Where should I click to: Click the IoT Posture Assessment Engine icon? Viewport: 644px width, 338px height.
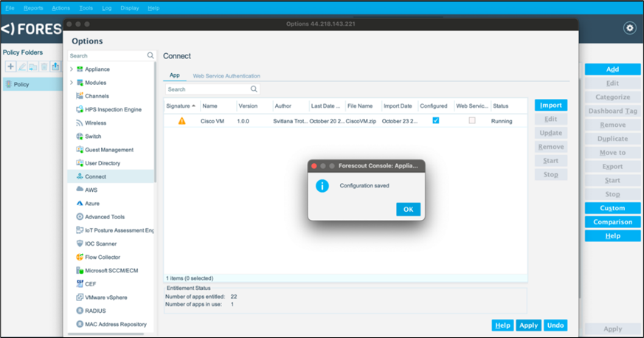[80, 230]
